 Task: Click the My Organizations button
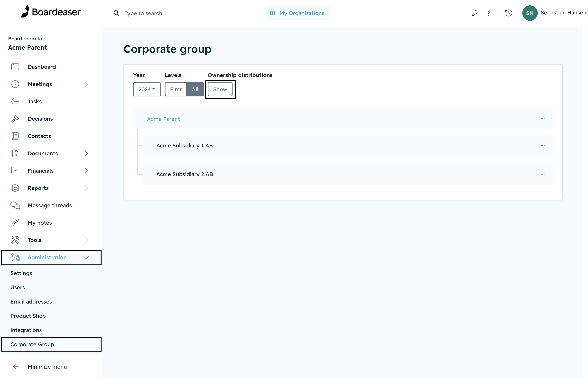click(297, 13)
